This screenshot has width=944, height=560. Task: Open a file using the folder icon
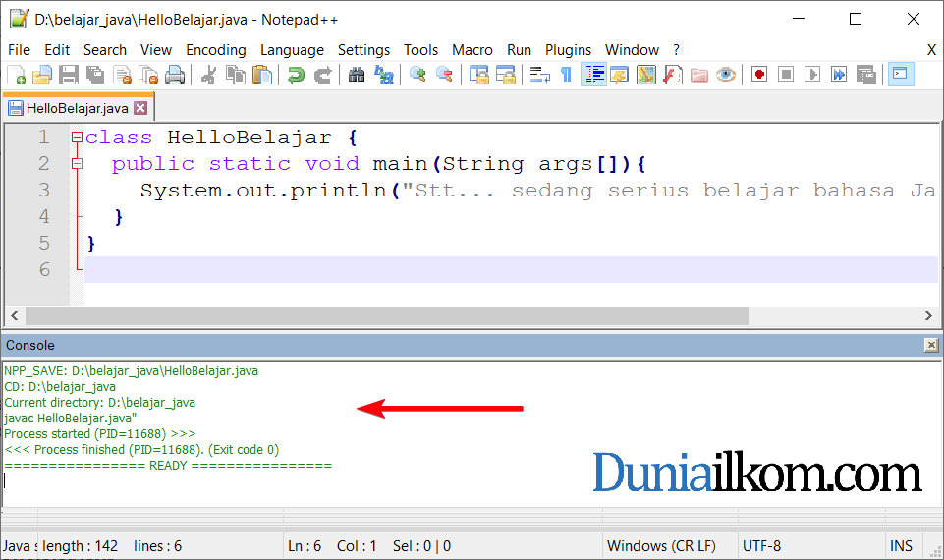click(x=42, y=75)
